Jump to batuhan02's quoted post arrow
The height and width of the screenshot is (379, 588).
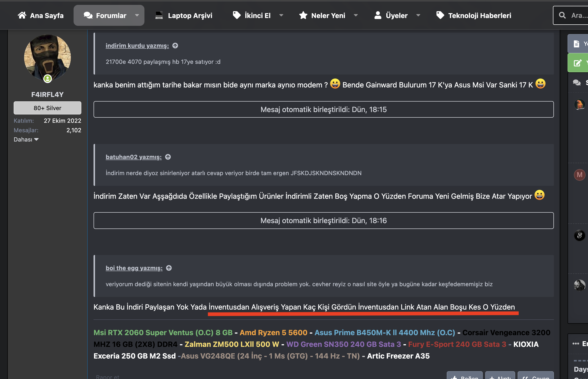(x=168, y=157)
